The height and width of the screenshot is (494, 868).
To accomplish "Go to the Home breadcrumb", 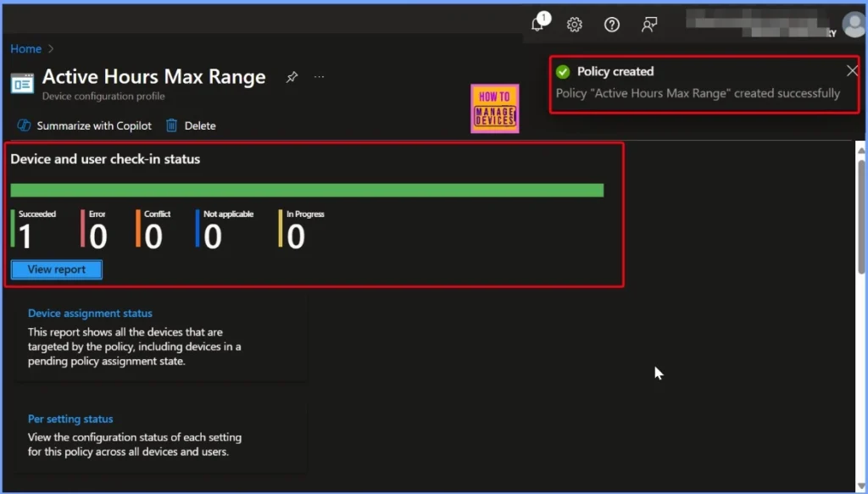I will 26,48.
